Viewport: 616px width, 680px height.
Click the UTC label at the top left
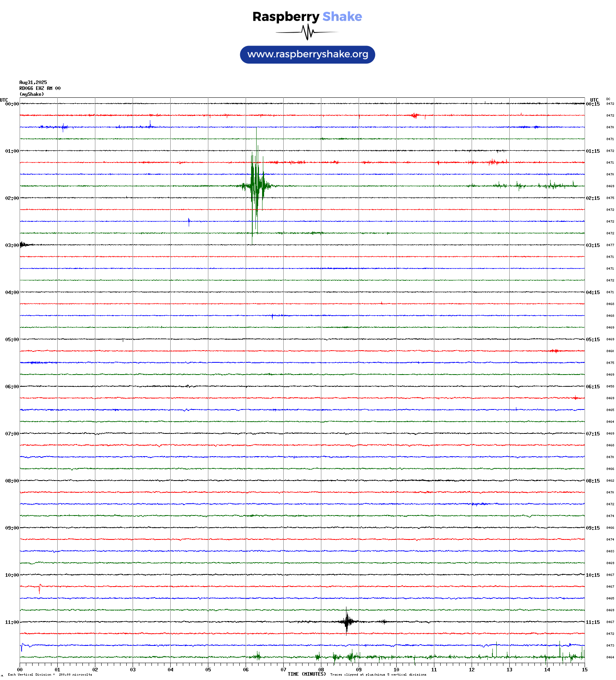4,100
